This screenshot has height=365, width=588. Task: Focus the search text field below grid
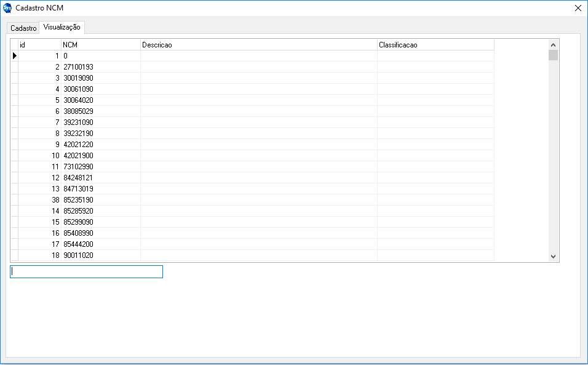coord(86,272)
